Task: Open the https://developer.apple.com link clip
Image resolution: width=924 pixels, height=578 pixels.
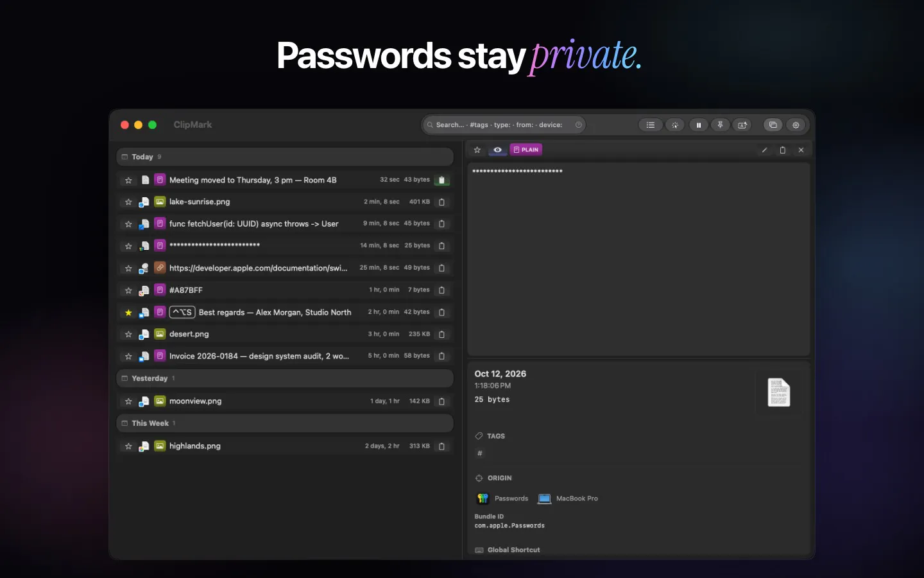Action: 285,268
